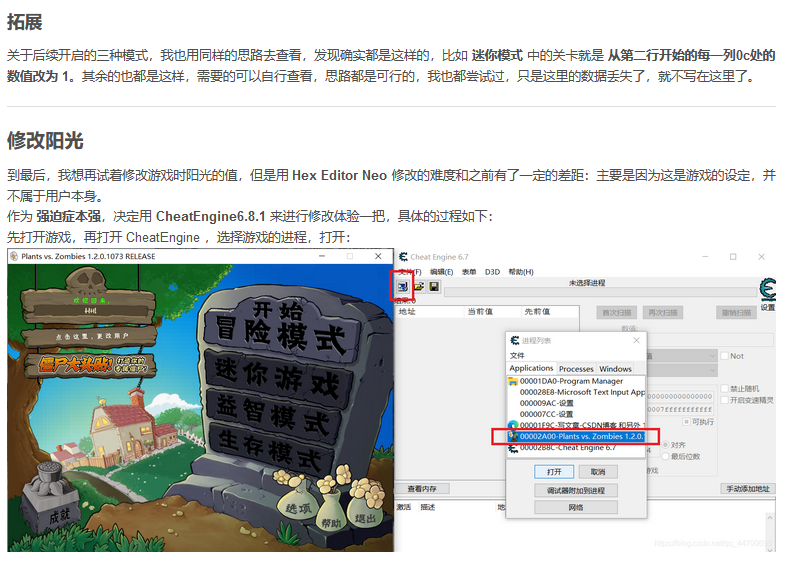Screen dimensions: 791x564
Task: Open the 表单 menu in Cheat Engine
Action: [x=469, y=272]
